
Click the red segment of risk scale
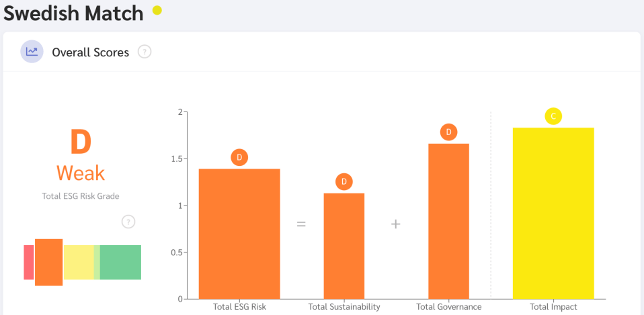pos(29,262)
